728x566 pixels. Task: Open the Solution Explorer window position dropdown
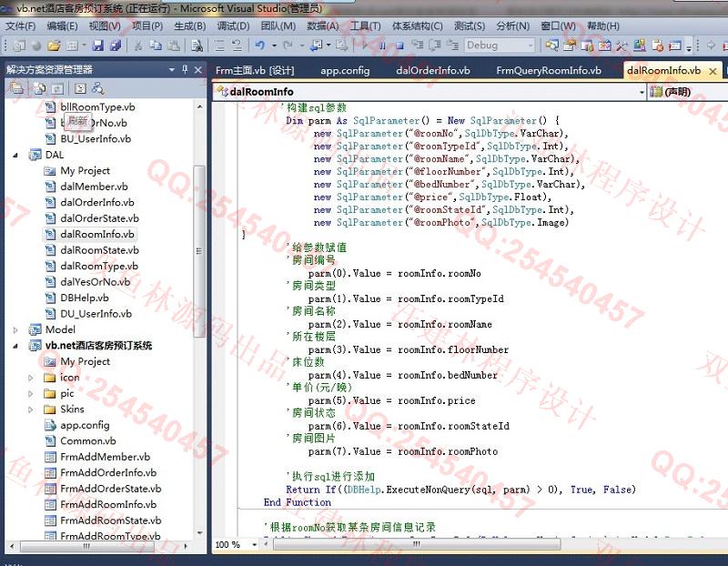pyautogui.click(x=172, y=70)
